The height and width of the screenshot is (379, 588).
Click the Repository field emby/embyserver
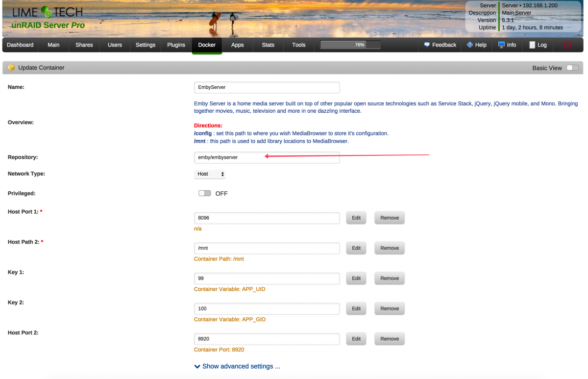(267, 157)
